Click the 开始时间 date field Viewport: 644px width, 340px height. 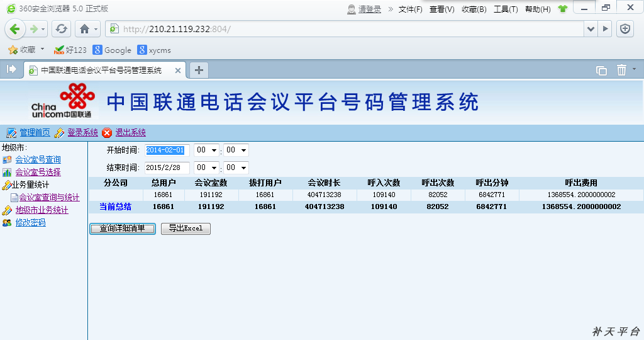tap(167, 150)
